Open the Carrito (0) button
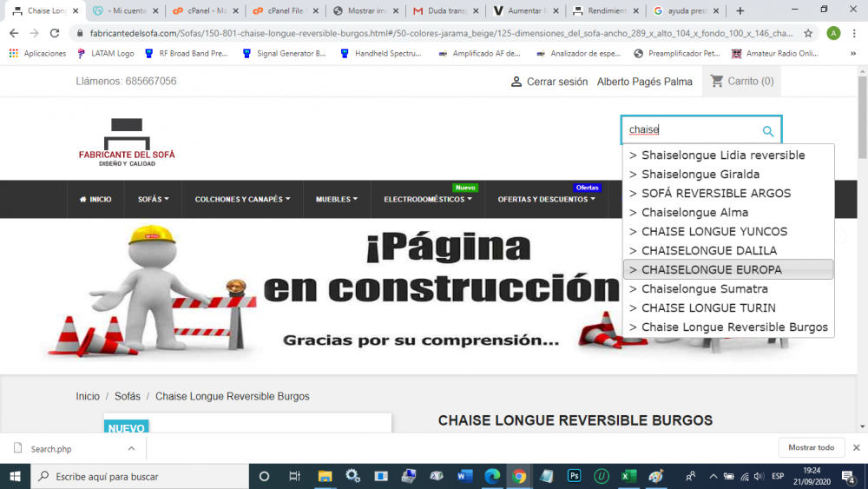The width and height of the screenshot is (868, 489). pos(742,81)
